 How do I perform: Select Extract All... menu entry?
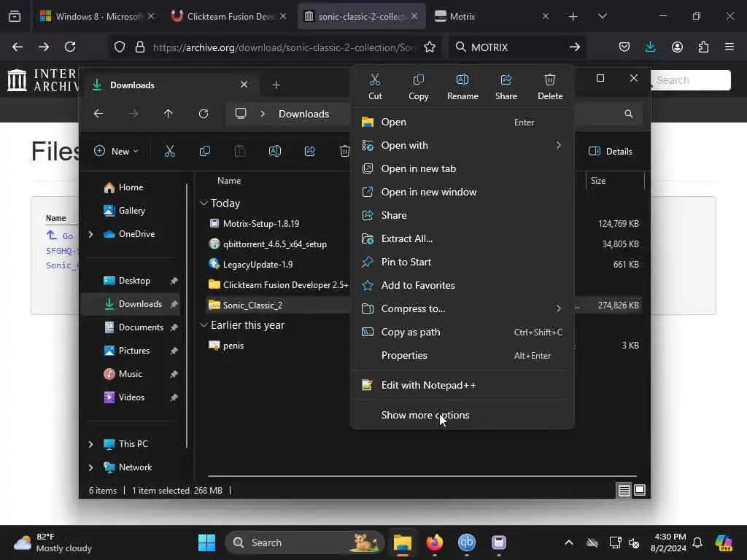[462, 238]
